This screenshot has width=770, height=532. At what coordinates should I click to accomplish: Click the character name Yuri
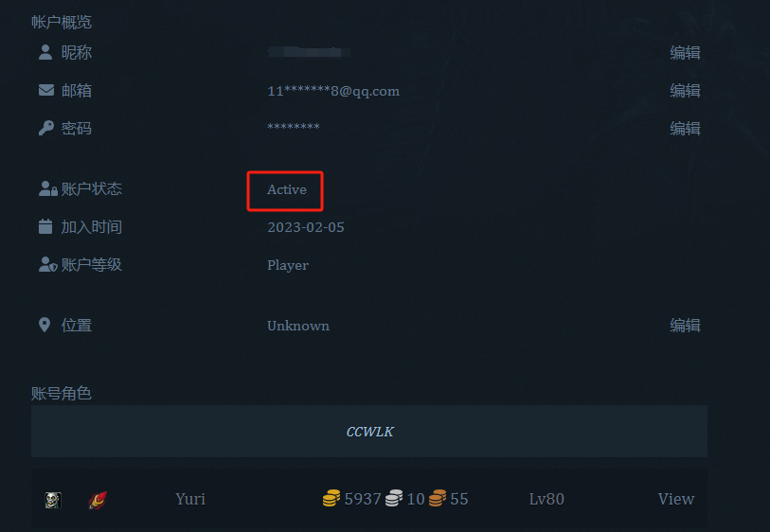tap(190, 499)
